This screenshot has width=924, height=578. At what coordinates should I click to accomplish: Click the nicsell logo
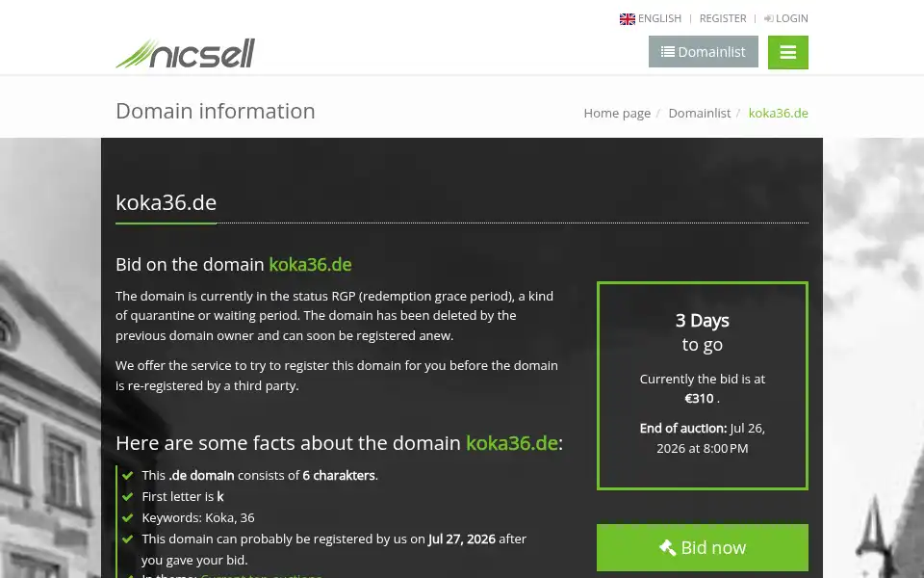click(x=185, y=53)
